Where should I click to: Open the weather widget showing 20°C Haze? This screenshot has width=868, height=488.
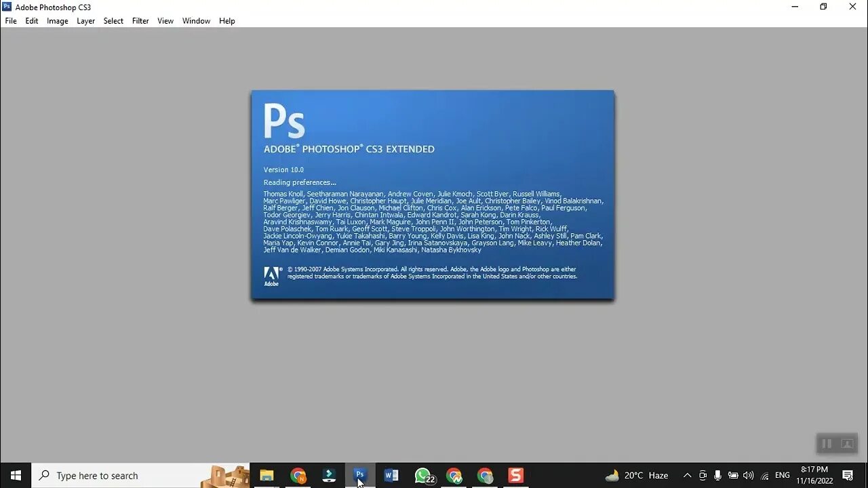tap(637, 476)
